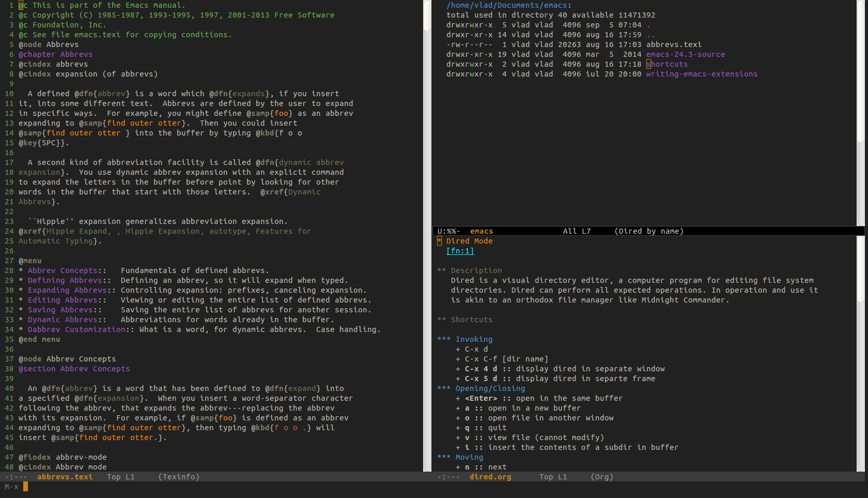Screen dimensions: 868x498
Task: Open the Dabbrev Customization menu entry
Action: (x=76, y=329)
